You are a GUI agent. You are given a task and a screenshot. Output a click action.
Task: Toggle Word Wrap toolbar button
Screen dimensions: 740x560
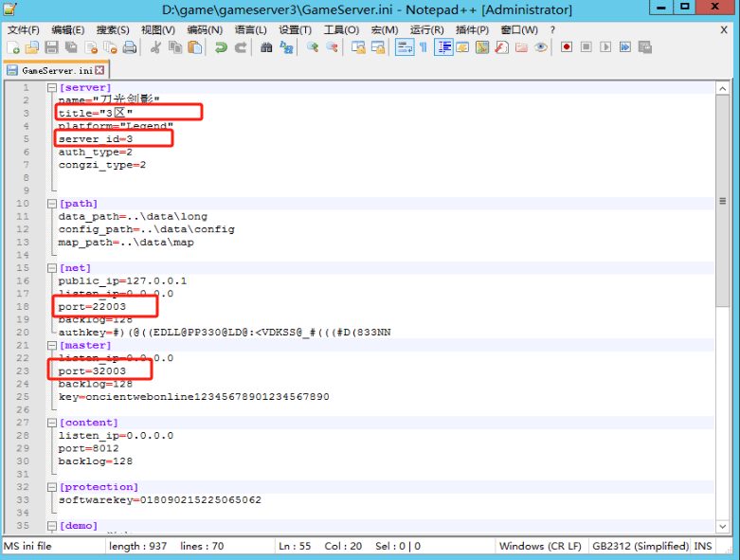coord(405,47)
